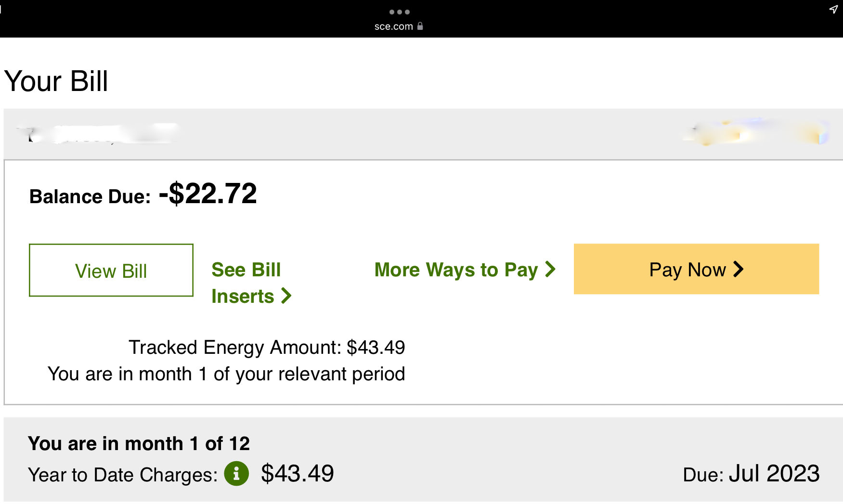Click the month 1 of 12 heading
This screenshot has width=843, height=504.
click(139, 443)
